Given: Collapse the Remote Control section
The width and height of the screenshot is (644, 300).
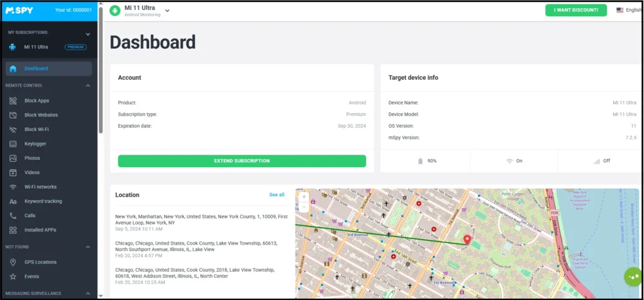Looking at the screenshot, I should [x=88, y=86].
